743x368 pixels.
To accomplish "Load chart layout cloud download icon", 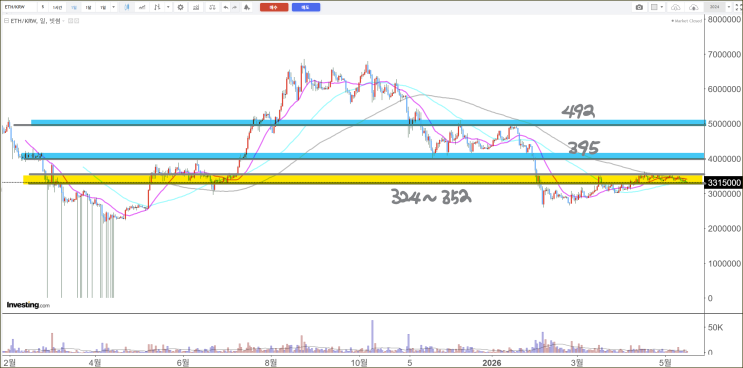I will [x=676, y=7].
